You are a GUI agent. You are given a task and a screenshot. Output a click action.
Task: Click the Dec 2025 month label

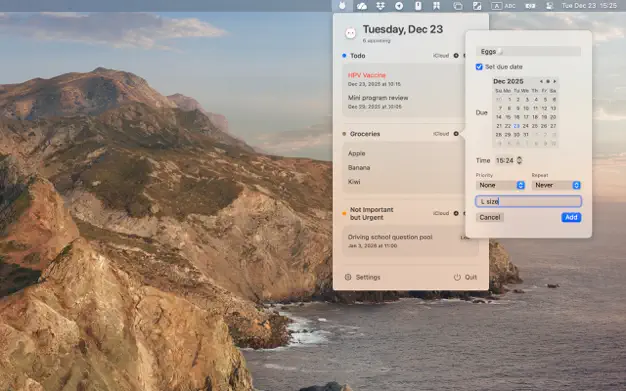coord(508,81)
